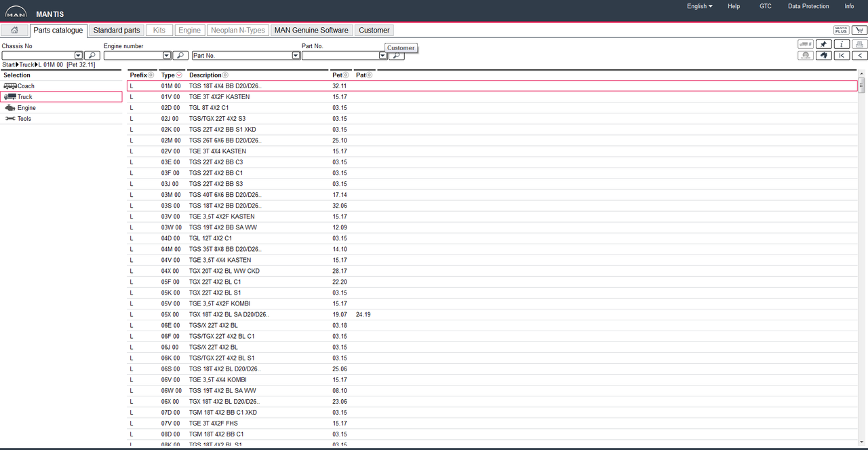Open the MAN Genuine Software tab
This screenshot has width=868, height=450.
click(311, 31)
